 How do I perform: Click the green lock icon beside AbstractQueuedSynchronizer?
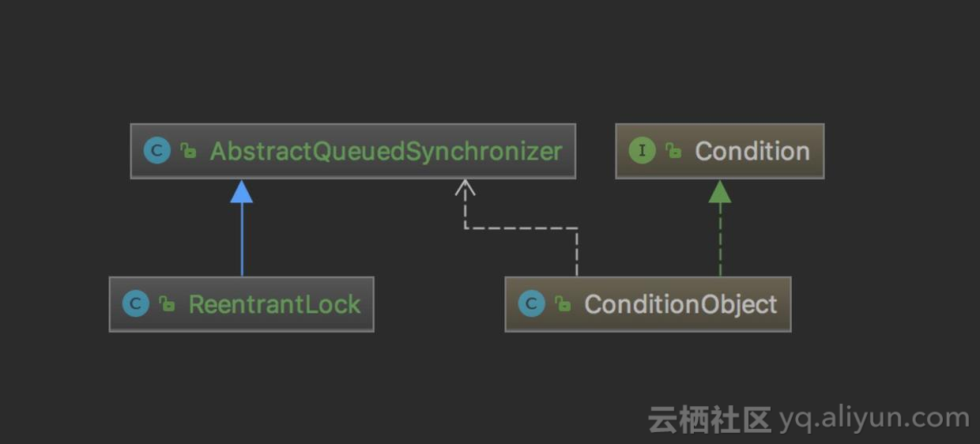coord(188,151)
